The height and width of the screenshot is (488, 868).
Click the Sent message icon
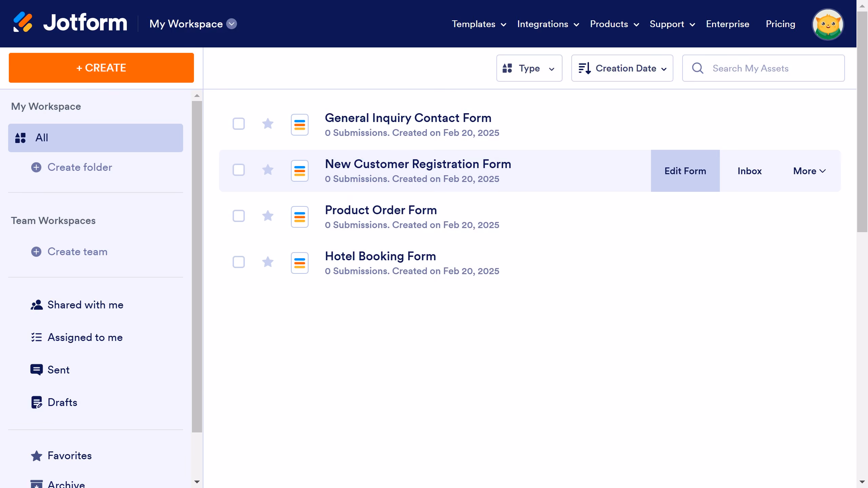[x=37, y=370]
